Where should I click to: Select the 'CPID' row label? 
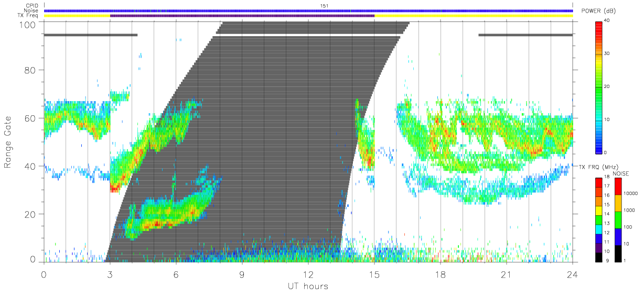(x=32, y=6)
